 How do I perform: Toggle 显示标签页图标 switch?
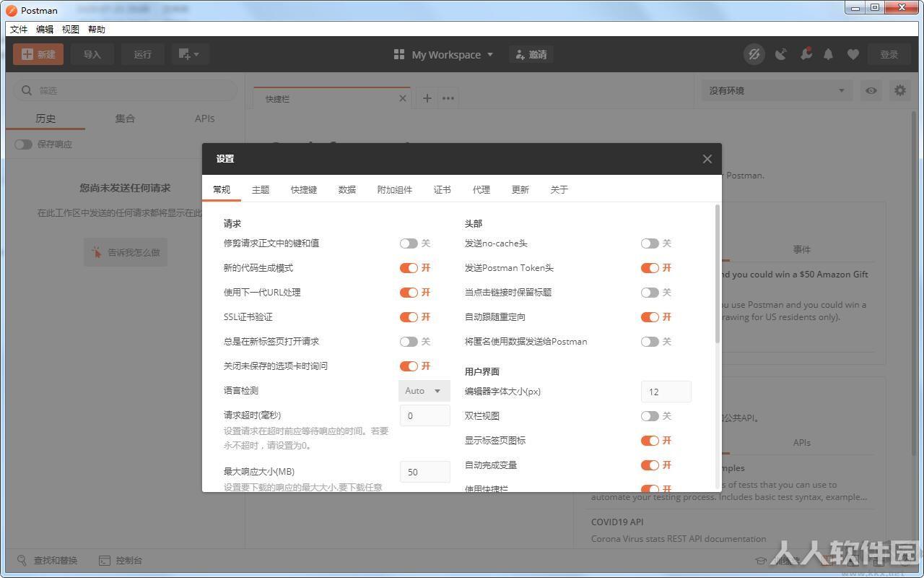(x=650, y=441)
